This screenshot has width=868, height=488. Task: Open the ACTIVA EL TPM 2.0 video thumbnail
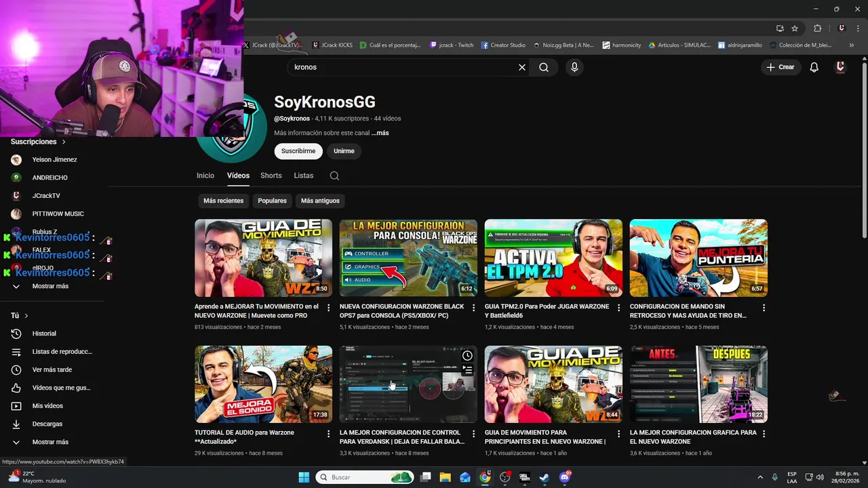[x=553, y=258]
